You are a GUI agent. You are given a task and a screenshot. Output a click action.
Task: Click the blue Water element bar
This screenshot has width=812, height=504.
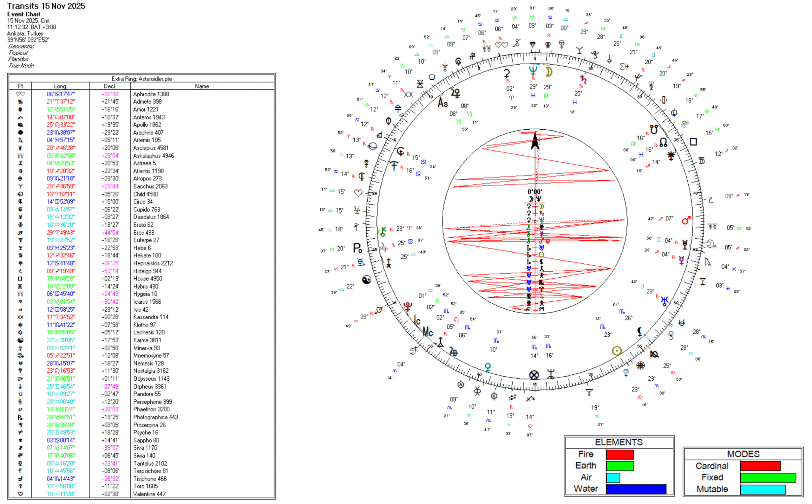(636, 489)
